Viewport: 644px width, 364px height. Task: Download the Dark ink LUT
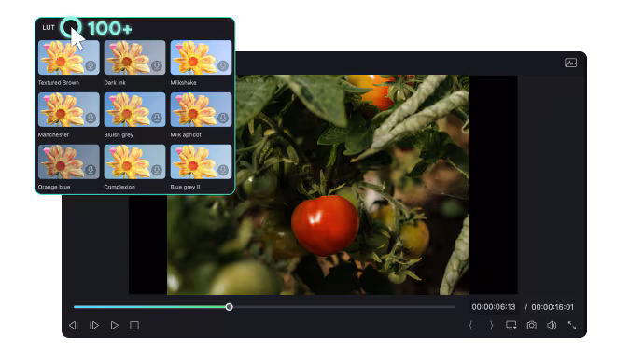click(157, 65)
